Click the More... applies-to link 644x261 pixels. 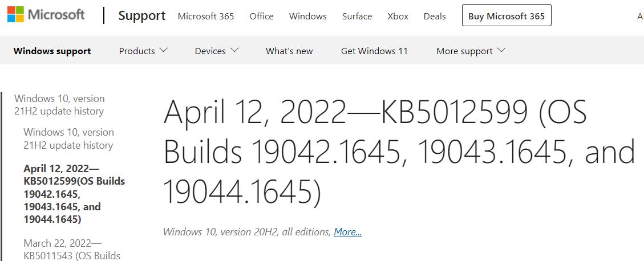point(348,232)
